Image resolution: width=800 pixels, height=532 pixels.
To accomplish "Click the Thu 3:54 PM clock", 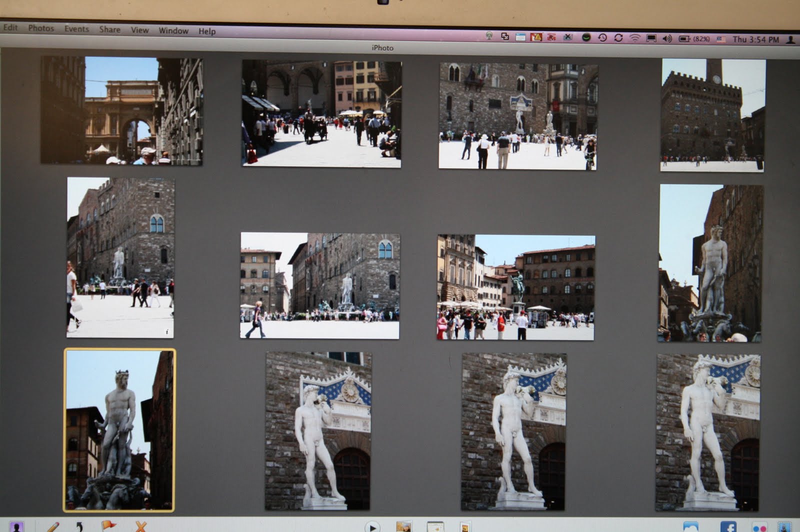I will [x=755, y=39].
